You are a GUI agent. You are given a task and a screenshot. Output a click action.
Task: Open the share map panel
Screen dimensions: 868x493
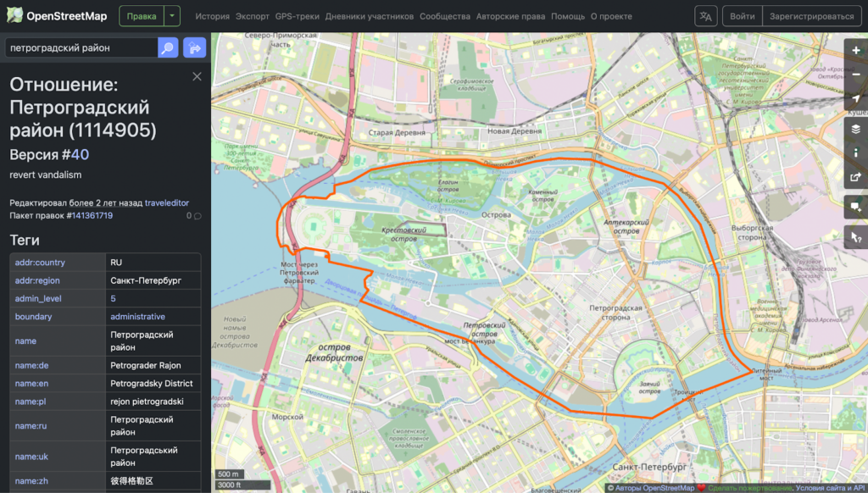coord(856,178)
